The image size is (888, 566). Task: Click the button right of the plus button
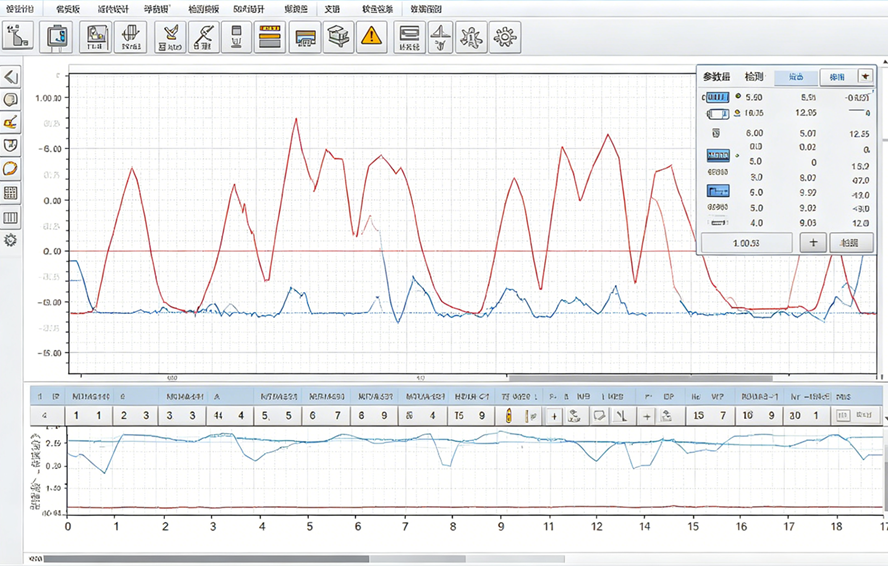(x=851, y=243)
